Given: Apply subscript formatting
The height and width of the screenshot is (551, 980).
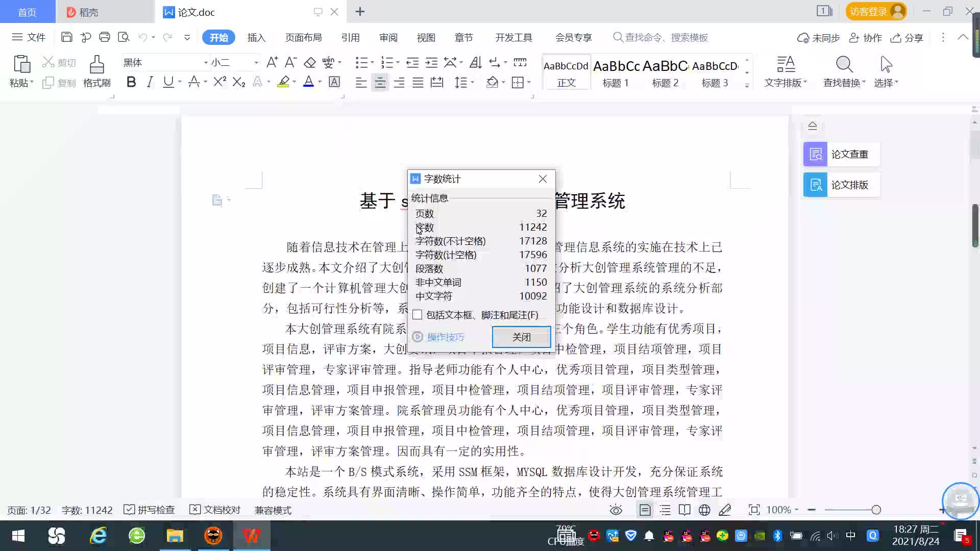Looking at the screenshot, I should [x=239, y=82].
